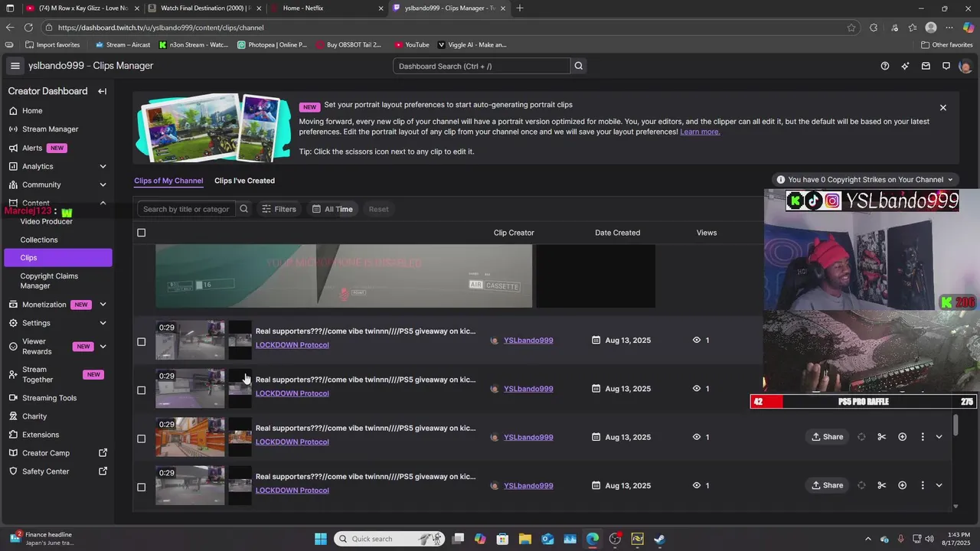Dismiss the portrait clips banner
Image resolution: width=980 pixels, height=551 pixels.
click(x=943, y=108)
